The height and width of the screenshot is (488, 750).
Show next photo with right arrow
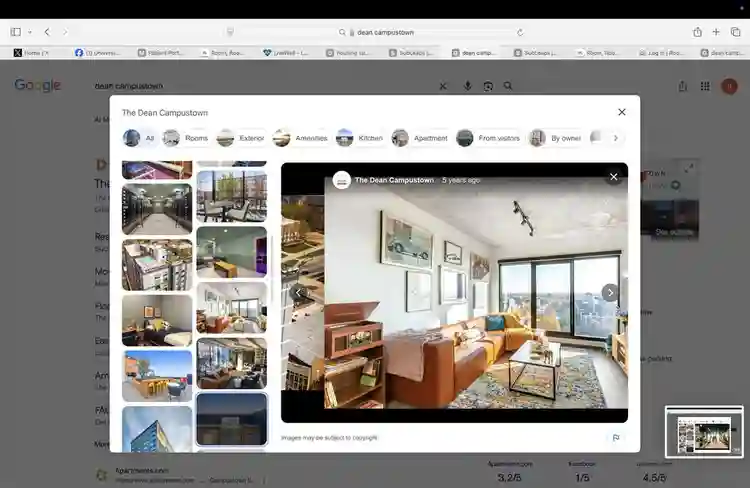[x=610, y=293]
